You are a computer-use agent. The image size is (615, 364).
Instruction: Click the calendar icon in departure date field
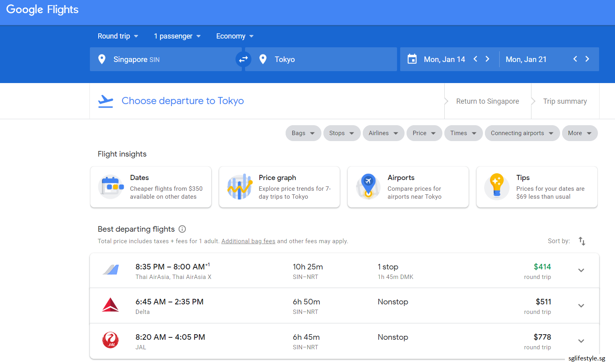(x=412, y=59)
